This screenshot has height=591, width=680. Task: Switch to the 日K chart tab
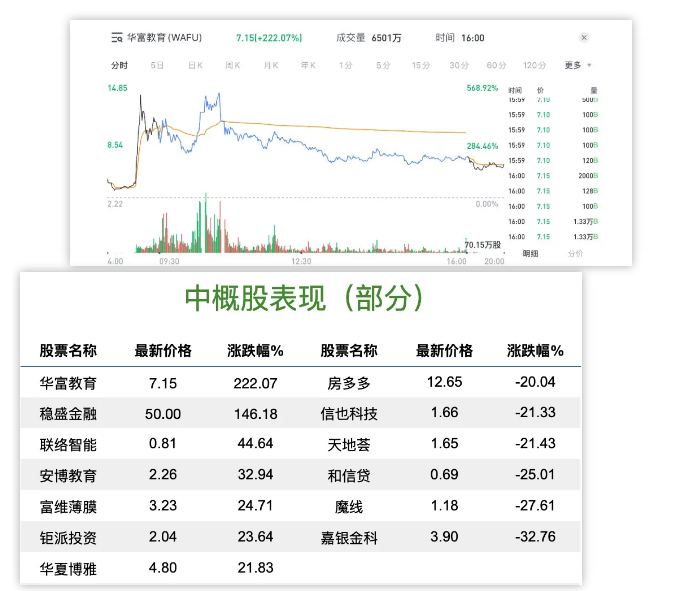[195, 66]
